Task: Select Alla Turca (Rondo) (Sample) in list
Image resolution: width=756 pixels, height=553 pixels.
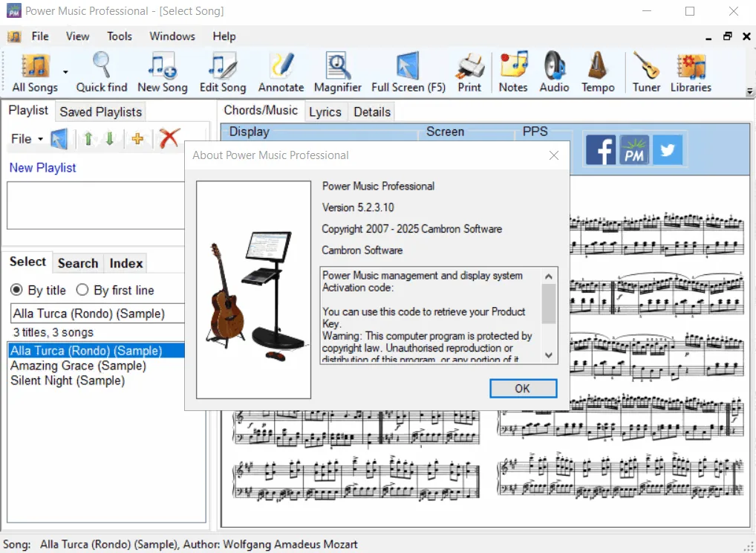Action: coord(97,350)
